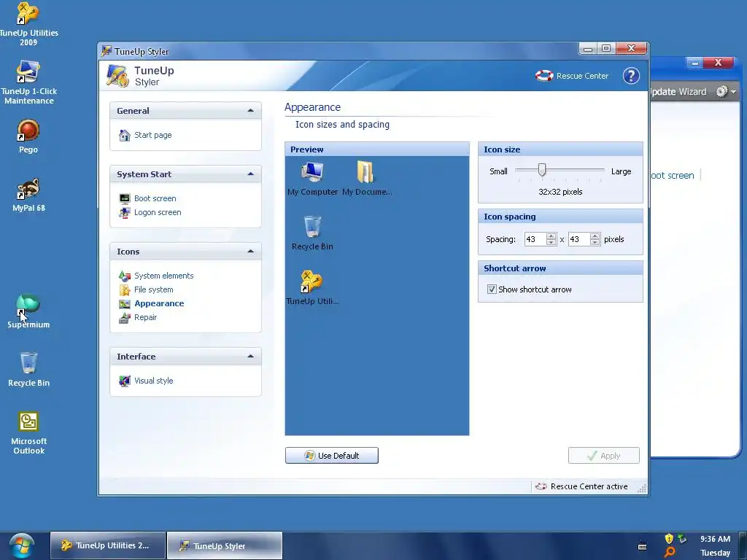
Task: Open the Start page link
Action: [153, 135]
